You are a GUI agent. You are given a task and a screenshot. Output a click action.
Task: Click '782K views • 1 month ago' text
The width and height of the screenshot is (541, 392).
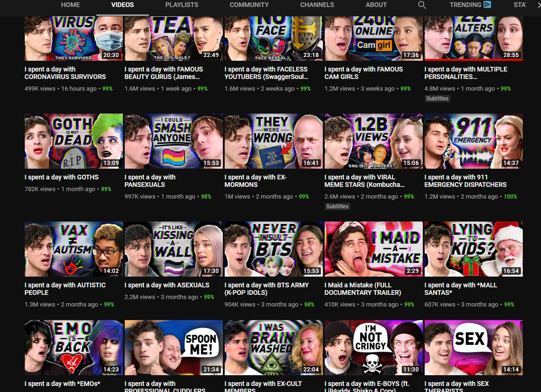(60, 189)
